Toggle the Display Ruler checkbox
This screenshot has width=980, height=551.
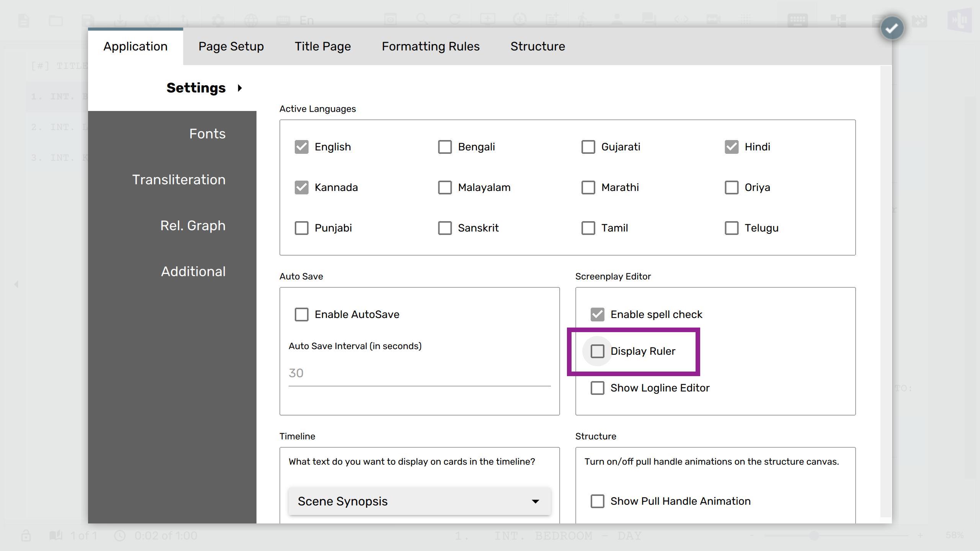coord(597,351)
